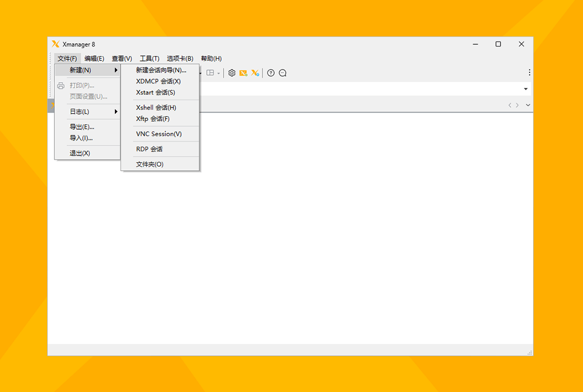The height and width of the screenshot is (392, 583).
Task: Select 退出(X) to quit
Action: click(x=87, y=153)
